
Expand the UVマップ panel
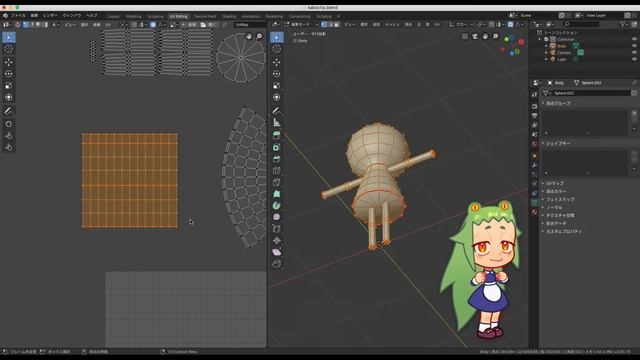click(x=555, y=183)
